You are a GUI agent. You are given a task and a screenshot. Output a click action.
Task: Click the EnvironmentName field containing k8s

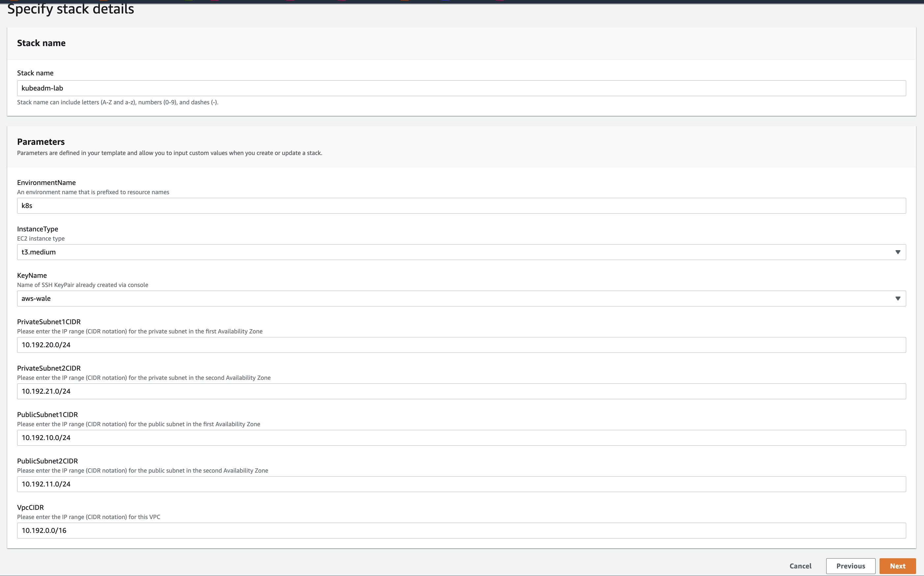click(461, 206)
